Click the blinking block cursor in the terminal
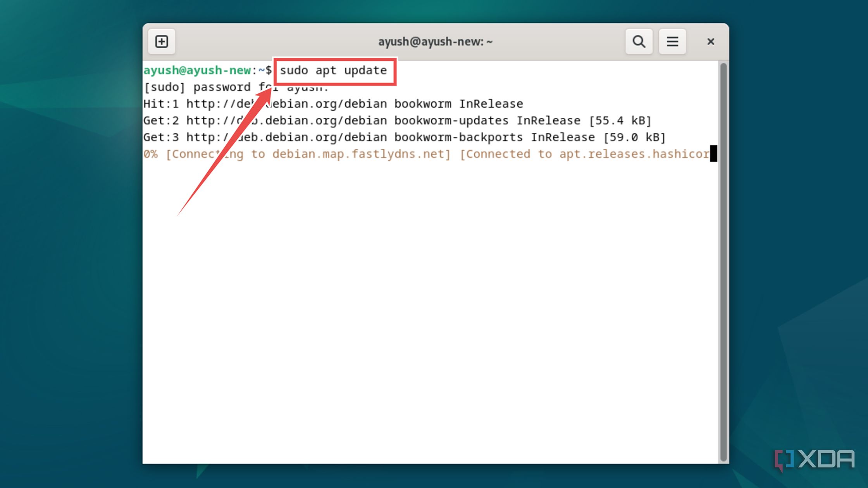 tap(713, 153)
